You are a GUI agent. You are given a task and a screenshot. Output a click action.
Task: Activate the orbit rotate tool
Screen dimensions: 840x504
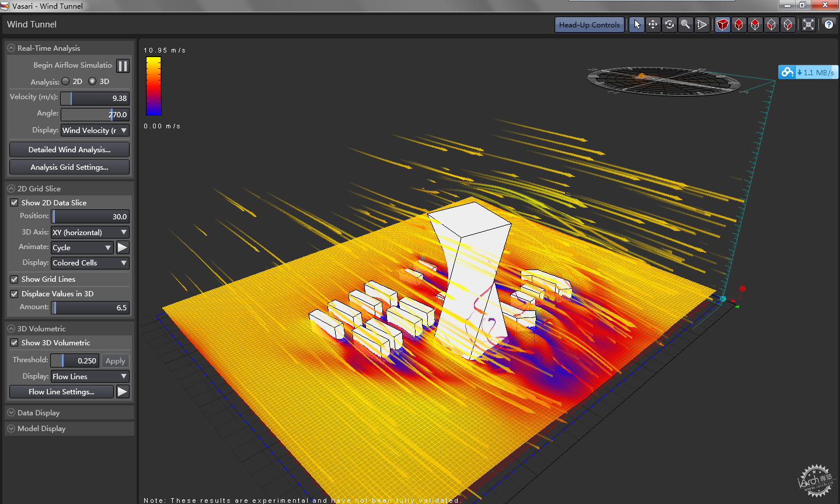(x=670, y=24)
